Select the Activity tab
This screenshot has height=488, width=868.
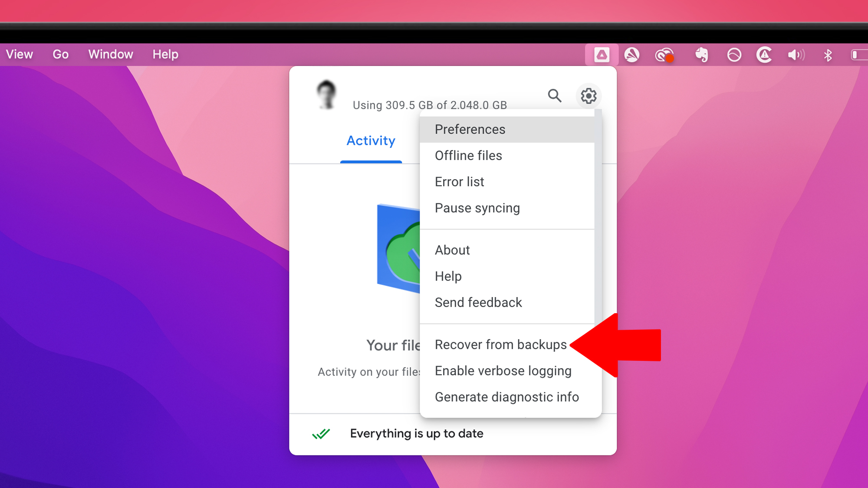pos(370,141)
